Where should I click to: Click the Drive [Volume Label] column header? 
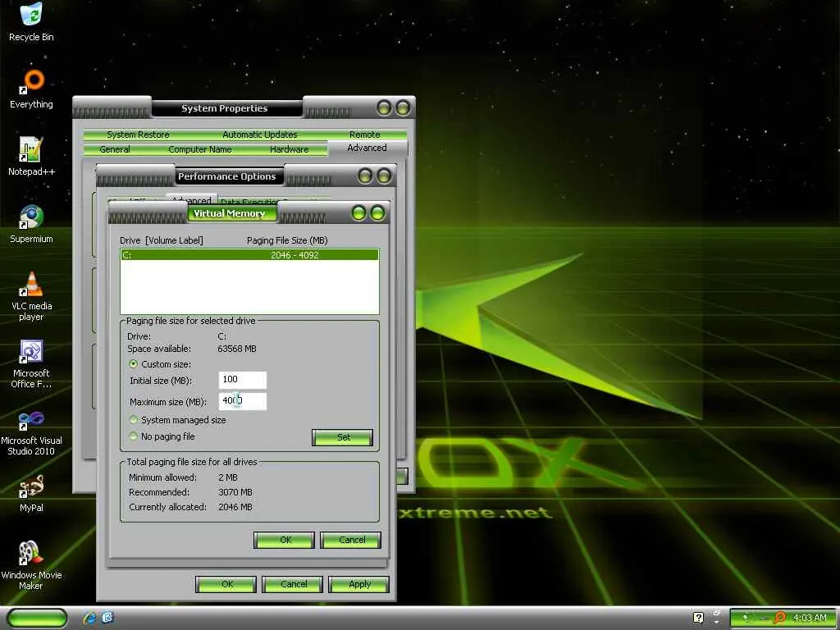point(162,240)
